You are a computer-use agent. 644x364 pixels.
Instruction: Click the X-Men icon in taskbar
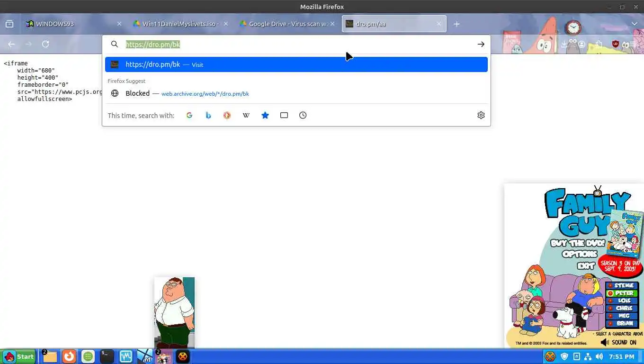(183, 356)
